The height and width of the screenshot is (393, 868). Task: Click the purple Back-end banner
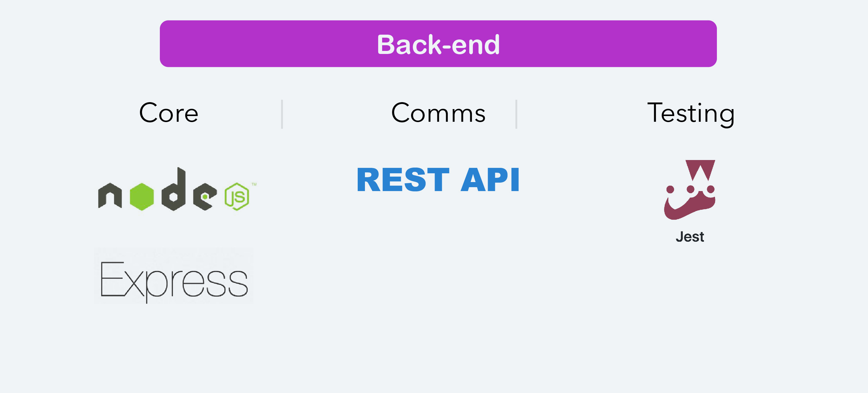(x=438, y=44)
